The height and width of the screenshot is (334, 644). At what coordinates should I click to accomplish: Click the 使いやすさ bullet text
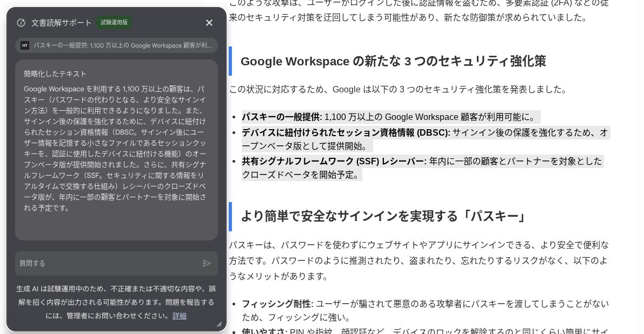[x=426, y=331]
